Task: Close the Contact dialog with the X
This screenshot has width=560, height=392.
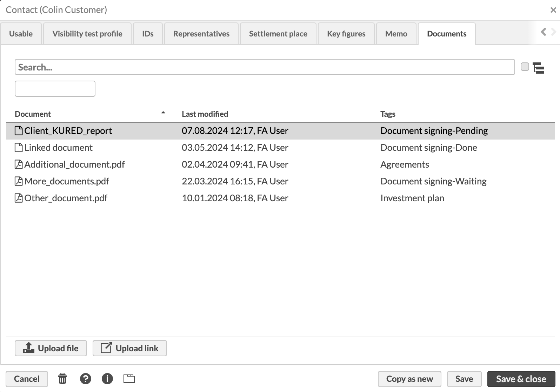Action: point(553,10)
